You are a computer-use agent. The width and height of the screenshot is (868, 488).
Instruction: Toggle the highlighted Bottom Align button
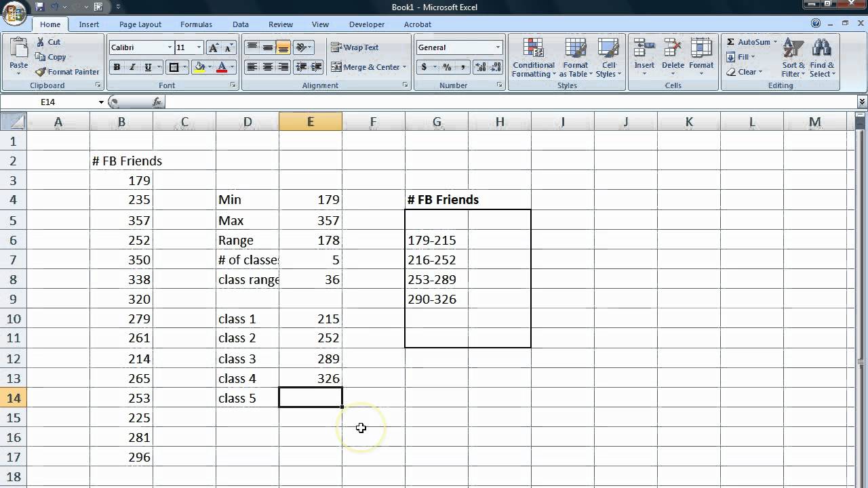click(x=283, y=47)
